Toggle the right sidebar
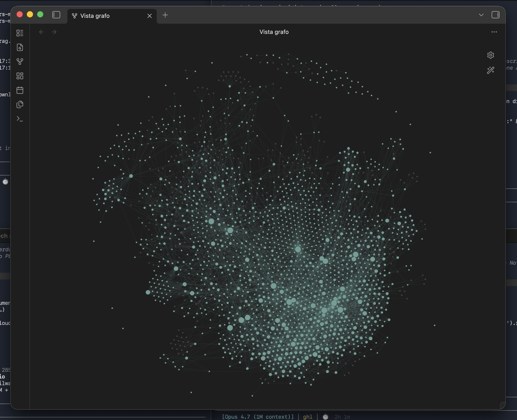The image size is (517, 420). pos(495,15)
